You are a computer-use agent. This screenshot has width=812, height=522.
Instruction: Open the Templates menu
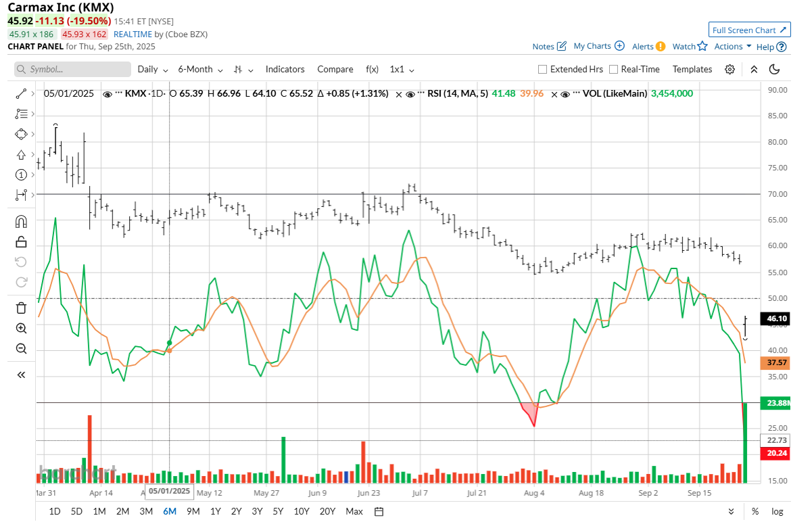pyautogui.click(x=692, y=69)
